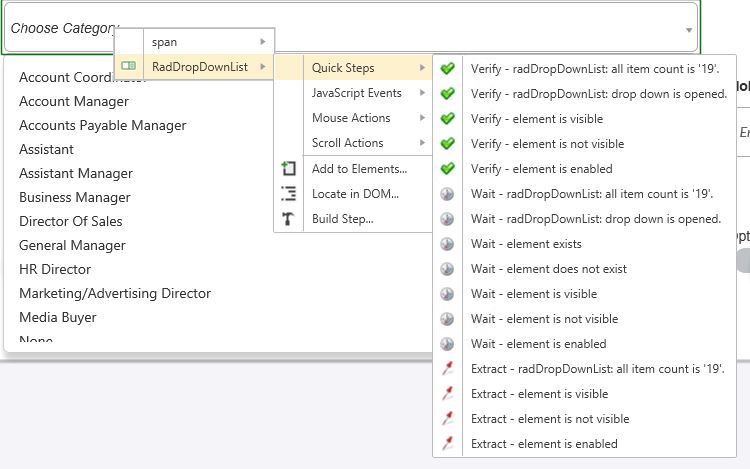Screen dimensions: 750x469
Task: Select Quick Steps menu entry
Action: pos(343,68)
